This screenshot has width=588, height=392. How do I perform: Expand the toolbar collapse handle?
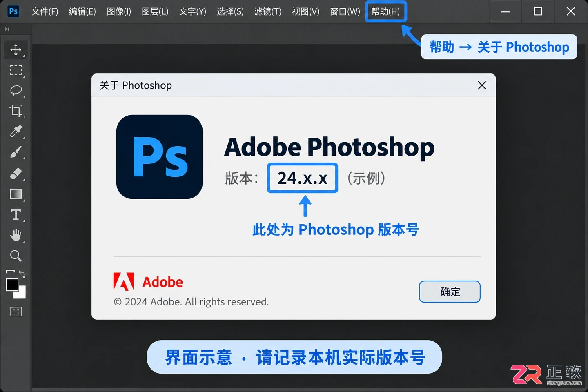click(x=7, y=29)
